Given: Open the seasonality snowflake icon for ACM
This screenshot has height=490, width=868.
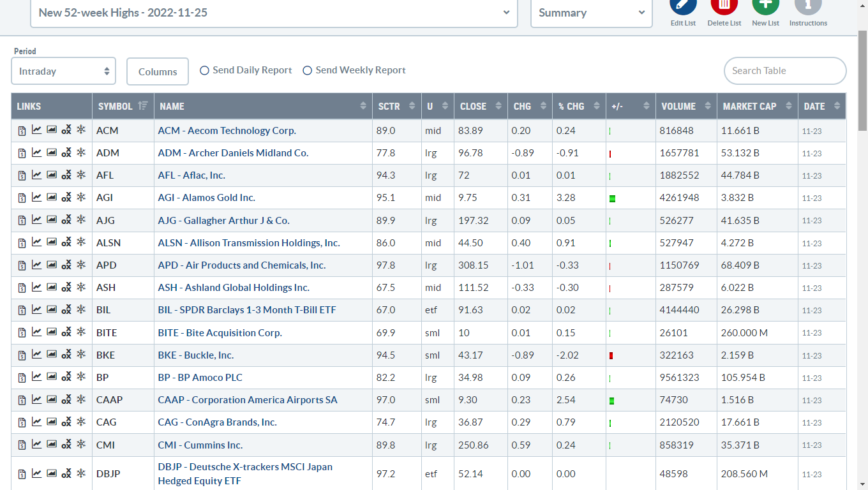Looking at the screenshot, I should [x=81, y=130].
